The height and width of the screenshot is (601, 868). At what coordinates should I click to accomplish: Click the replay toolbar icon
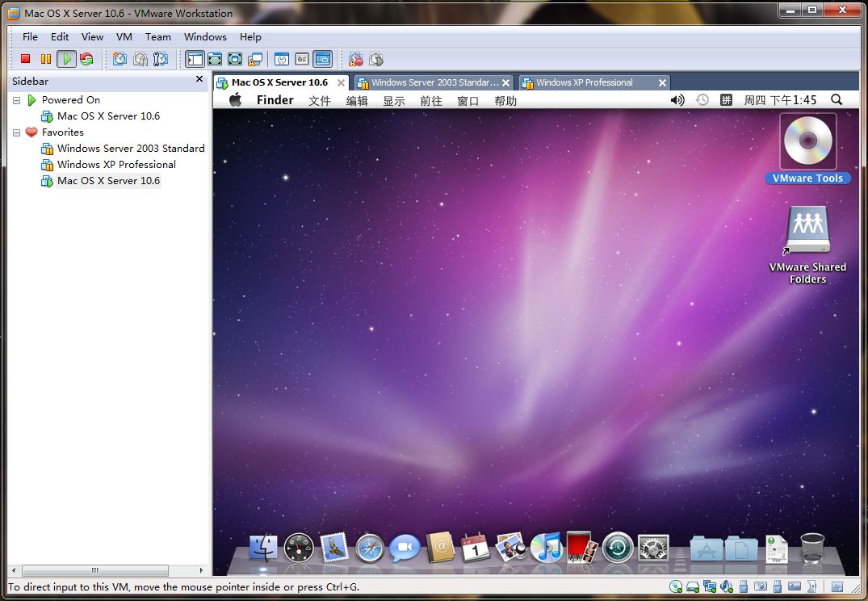click(376, 59)
